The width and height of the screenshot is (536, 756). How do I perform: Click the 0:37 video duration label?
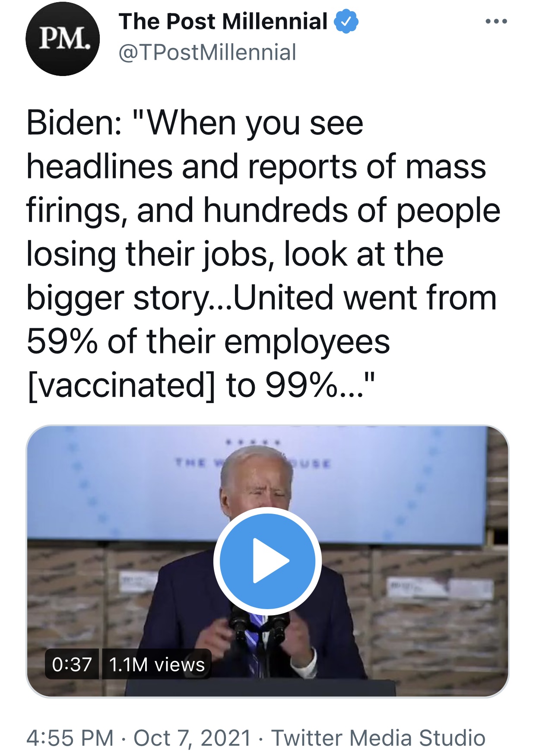pos(72,664)
